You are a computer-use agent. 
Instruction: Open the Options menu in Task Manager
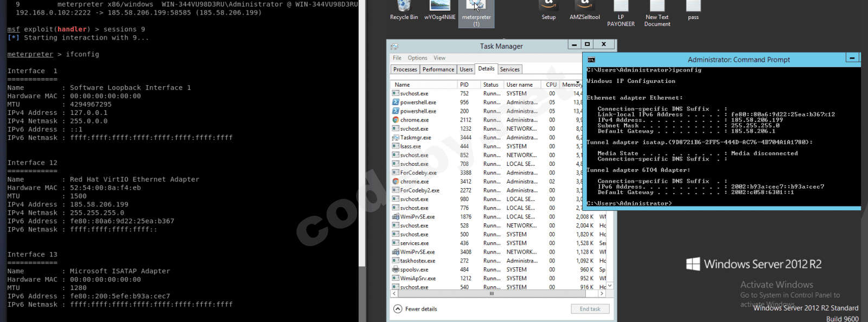coord(417,58)
